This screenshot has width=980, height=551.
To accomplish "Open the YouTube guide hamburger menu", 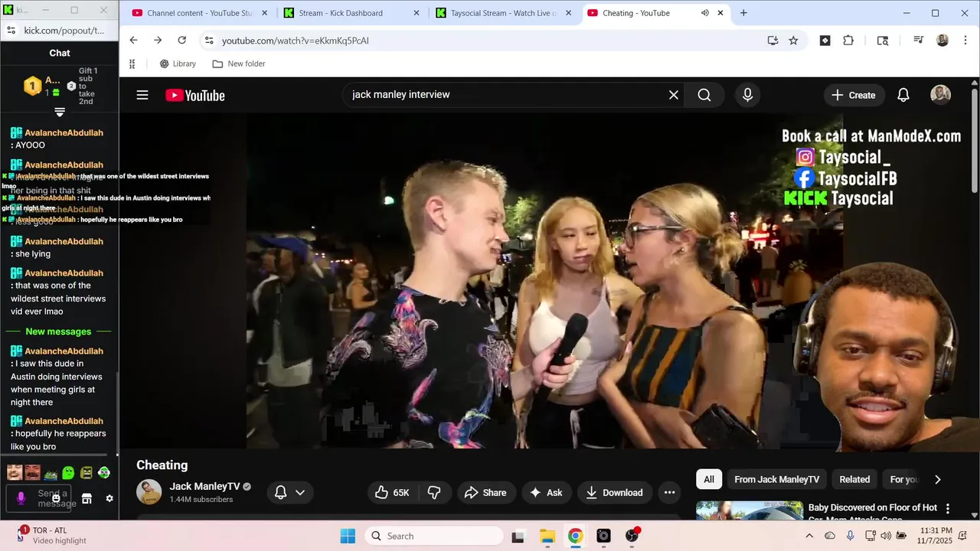I will [142, 95].
